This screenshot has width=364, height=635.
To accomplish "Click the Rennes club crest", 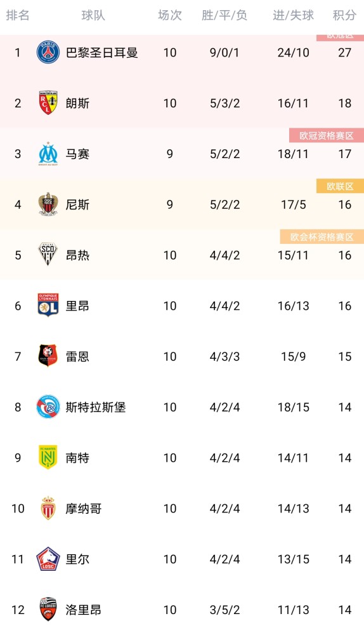I will pos(48,356).
